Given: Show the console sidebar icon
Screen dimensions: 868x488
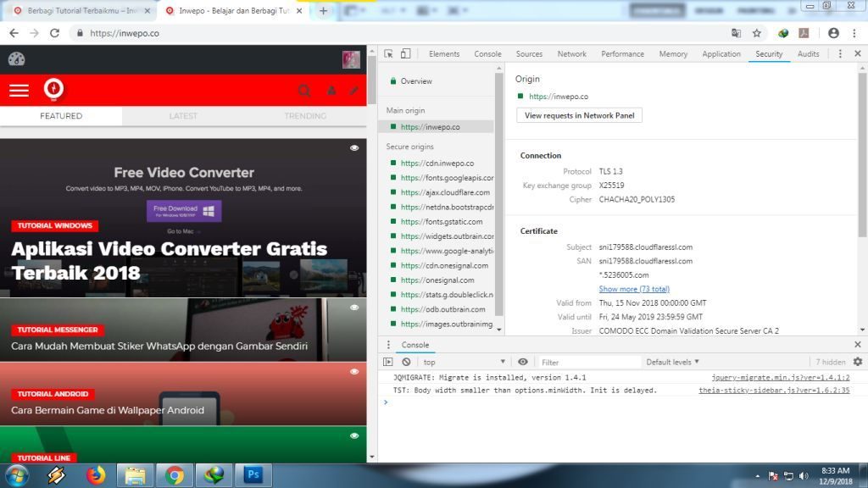Looking at the screenshot, I should (x=388, y=362).
